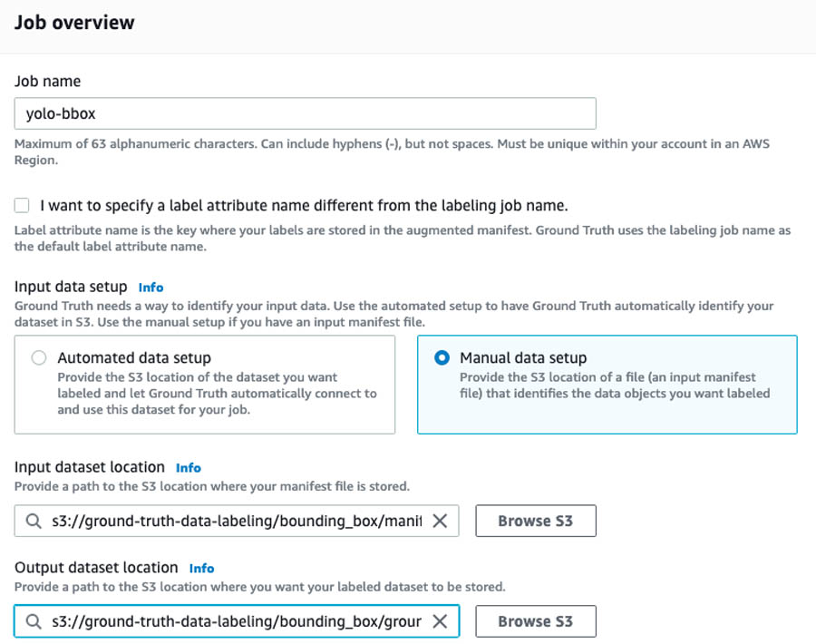
Task: Click into the Output dataset location S3 path
Action: [237, 621]
